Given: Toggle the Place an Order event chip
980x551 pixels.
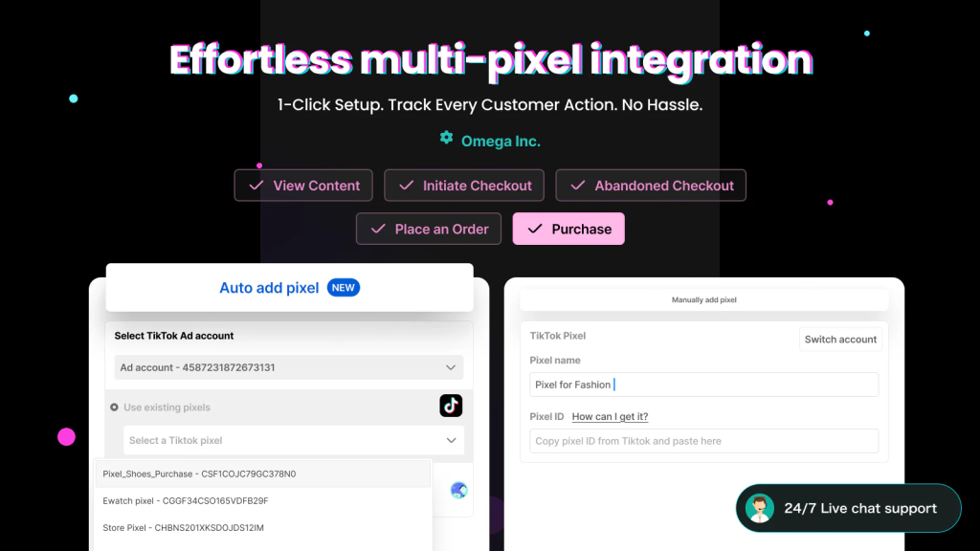Looking at the screenshot, I should click(x=429, y=229).
